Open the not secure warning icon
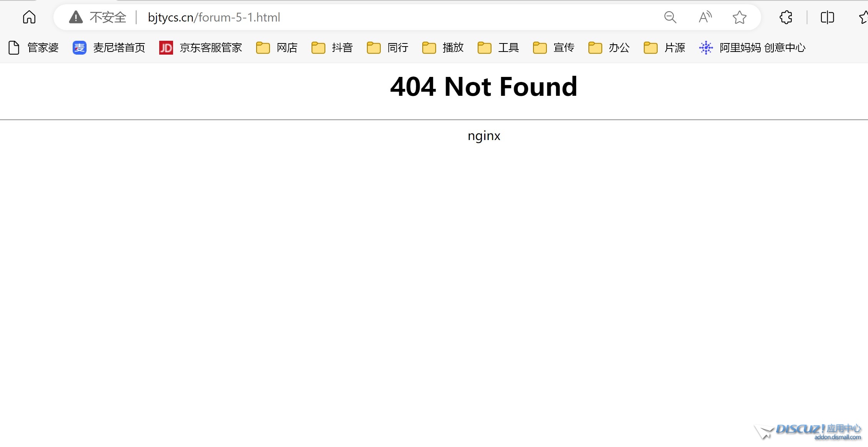Screen dimensions: 868x447 pyautogui.click(x=76, y=17)
